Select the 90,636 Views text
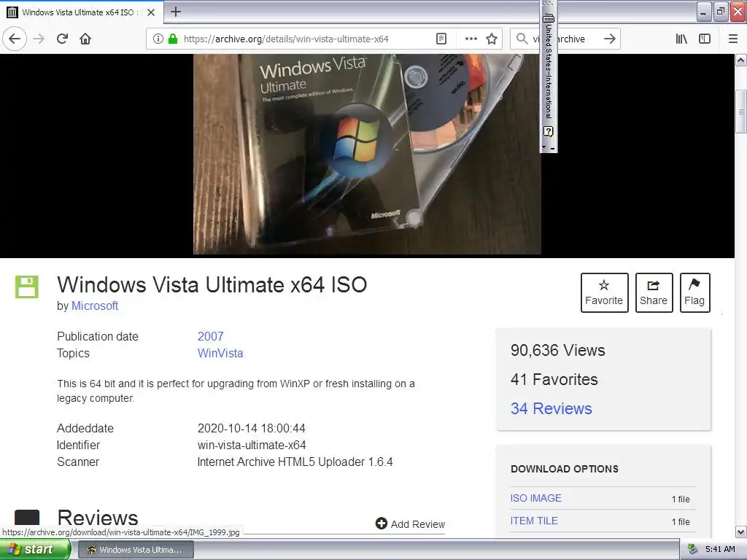This screenshot has height=560, width=747. (x=558, y=351)
